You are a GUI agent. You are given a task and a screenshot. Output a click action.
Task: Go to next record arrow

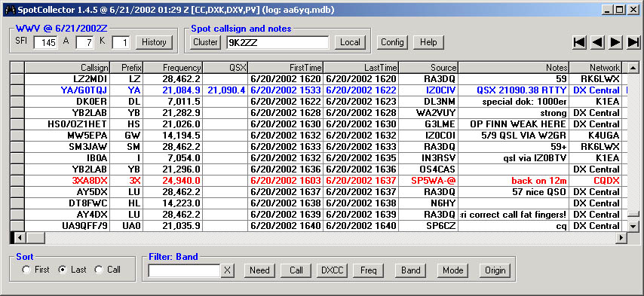(615, 42)
